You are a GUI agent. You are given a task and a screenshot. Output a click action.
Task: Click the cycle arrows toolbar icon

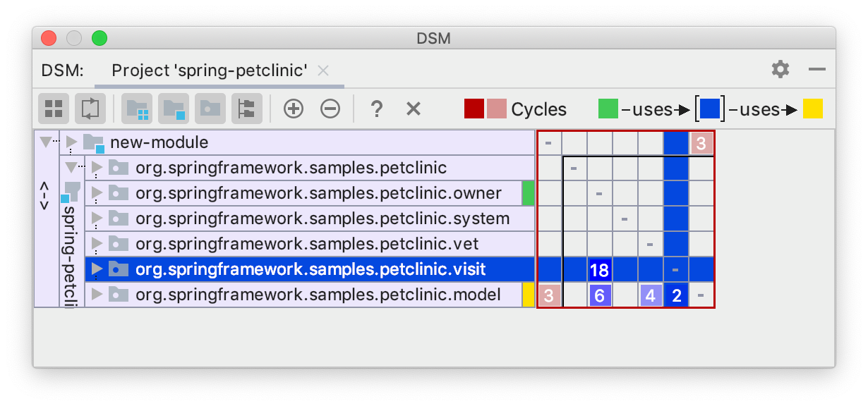point(90,109)
